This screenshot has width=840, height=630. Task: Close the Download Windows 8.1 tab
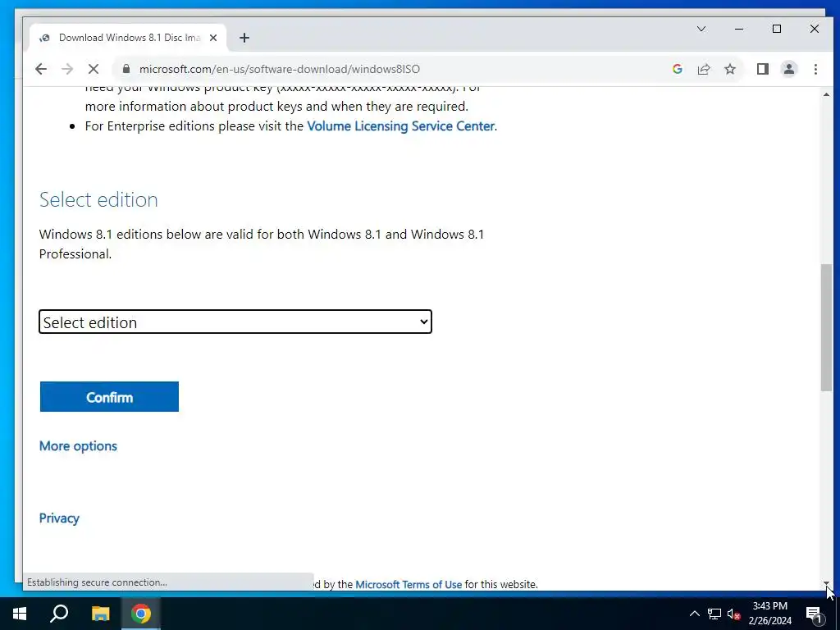[213, 38]
